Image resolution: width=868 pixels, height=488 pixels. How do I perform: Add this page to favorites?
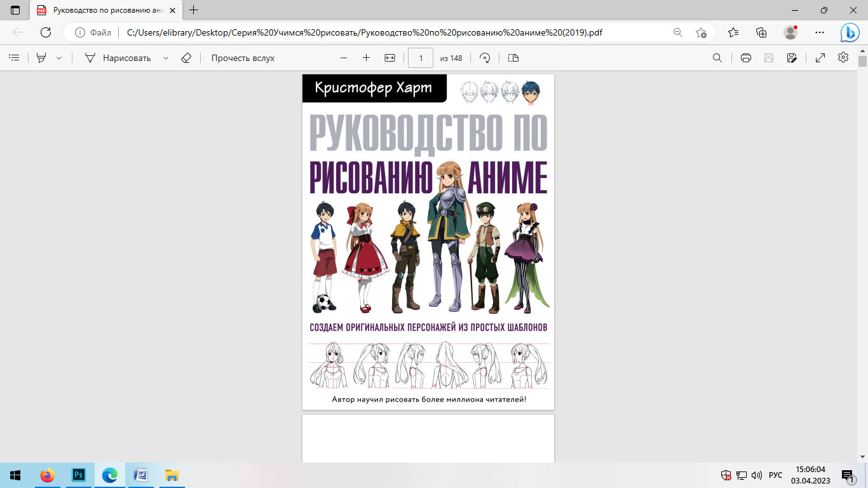(x=701, y=32)
